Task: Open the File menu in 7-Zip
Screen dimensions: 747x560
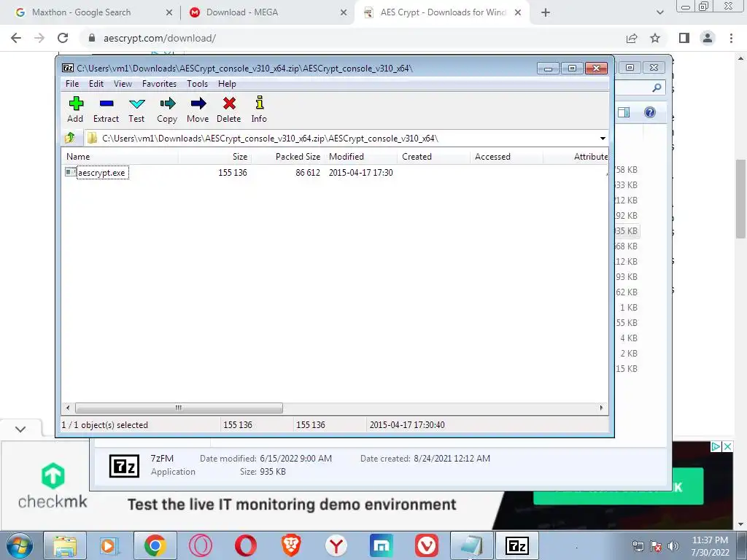Action: coord(72,84)
